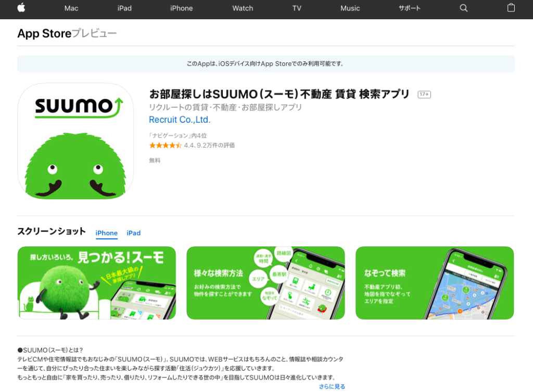
Task: Open Recruit Co.,Ltd. developer link
Action: [x=180, y=120]
